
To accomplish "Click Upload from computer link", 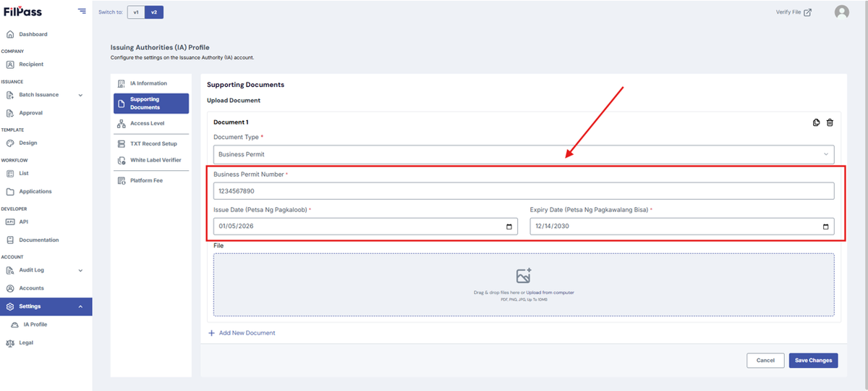I will pyautogui.click(x=550, y=293).
